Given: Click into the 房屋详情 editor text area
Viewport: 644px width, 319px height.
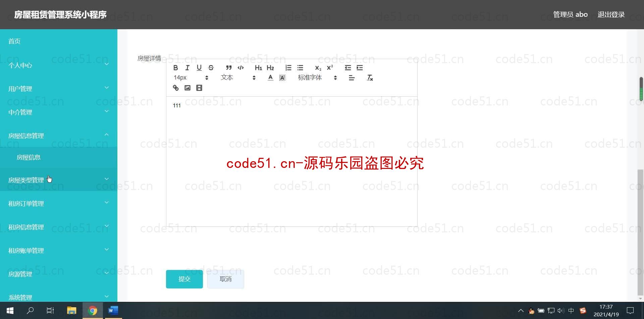Looking at the screenshot, I should click(x=292, y=161).
